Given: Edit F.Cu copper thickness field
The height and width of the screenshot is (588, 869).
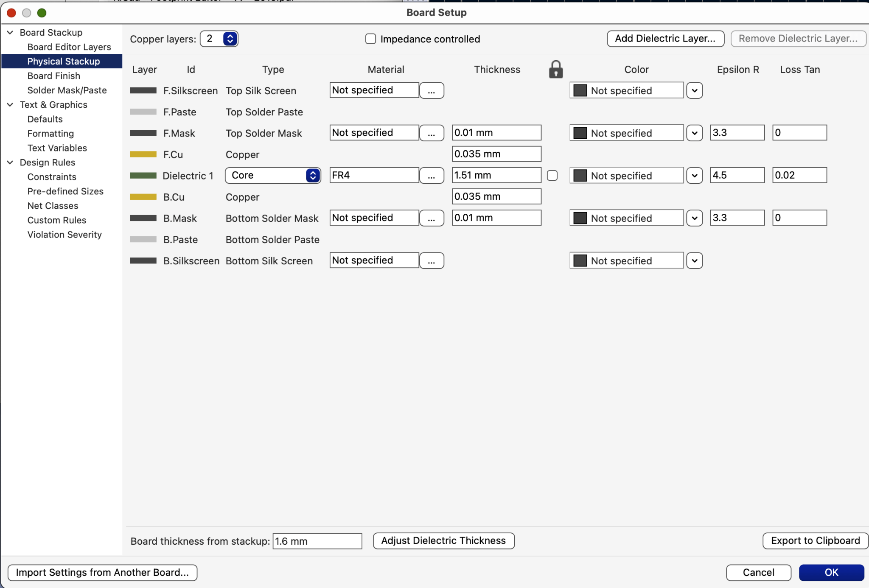Looking at the screenshot, I should click(x=496, y=154).
